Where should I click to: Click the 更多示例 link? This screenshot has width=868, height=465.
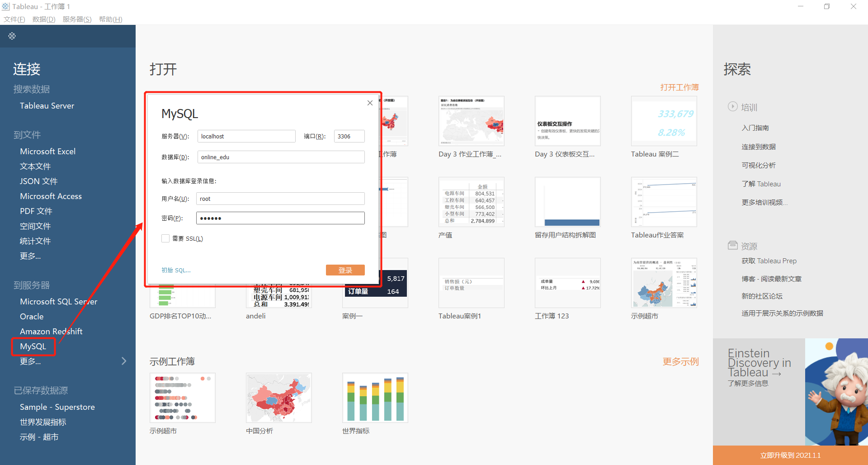tap(680, 361)
